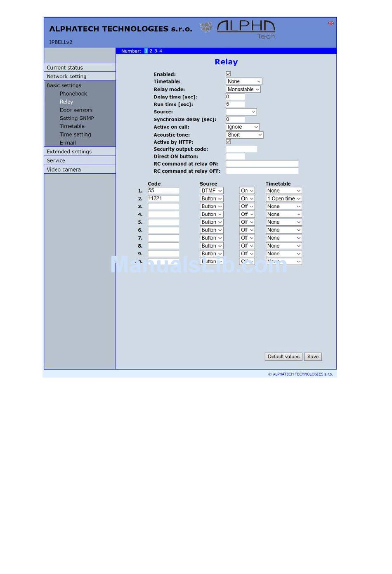Viewport: 392px width, 574px height.
Task: Click the empty code field in row 3
Action: [x=163, y=206]
